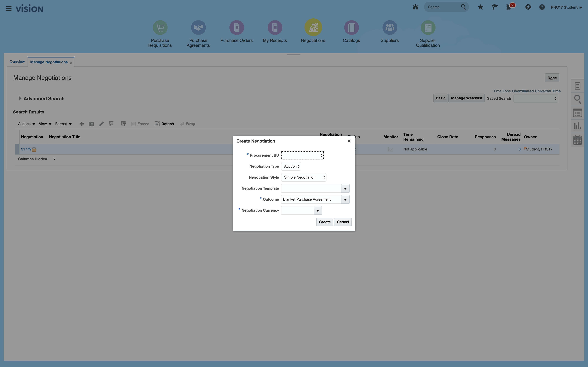Image resolution: width=588 pixels, height=367 pixels.
Task: Open the Procurement BU dropdown
Action: point(302,155)
